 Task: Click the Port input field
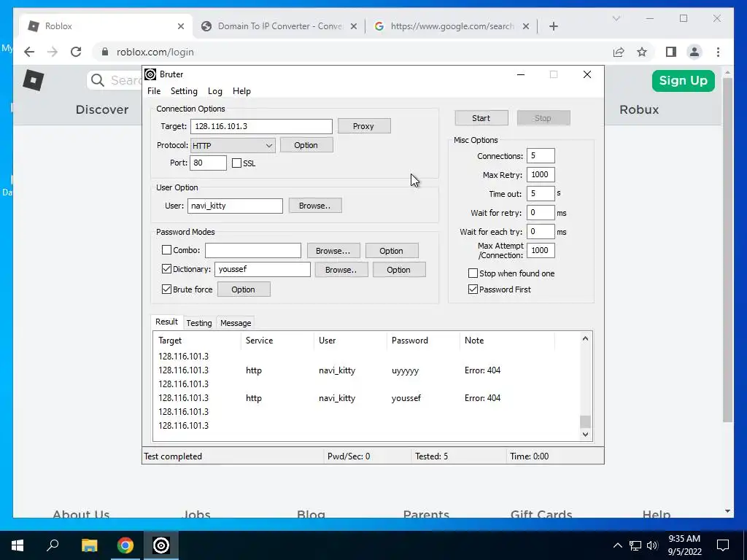click(x=208, y=163)
